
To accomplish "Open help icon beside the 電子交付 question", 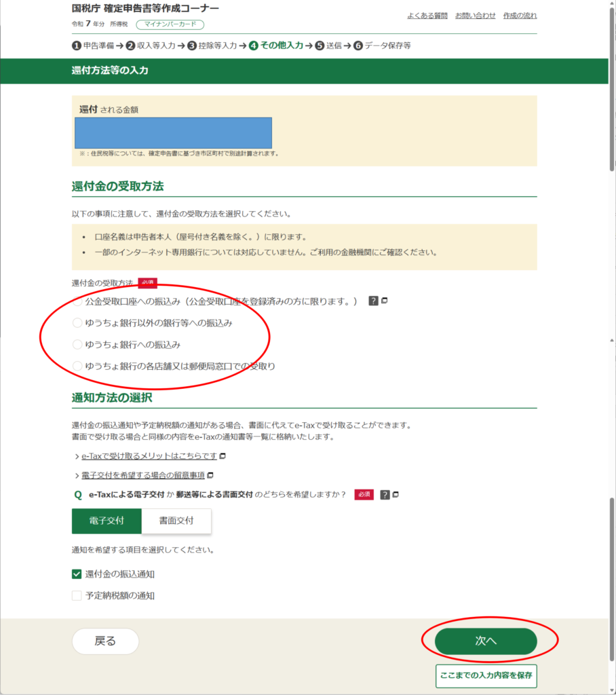I will coord(385,495).
